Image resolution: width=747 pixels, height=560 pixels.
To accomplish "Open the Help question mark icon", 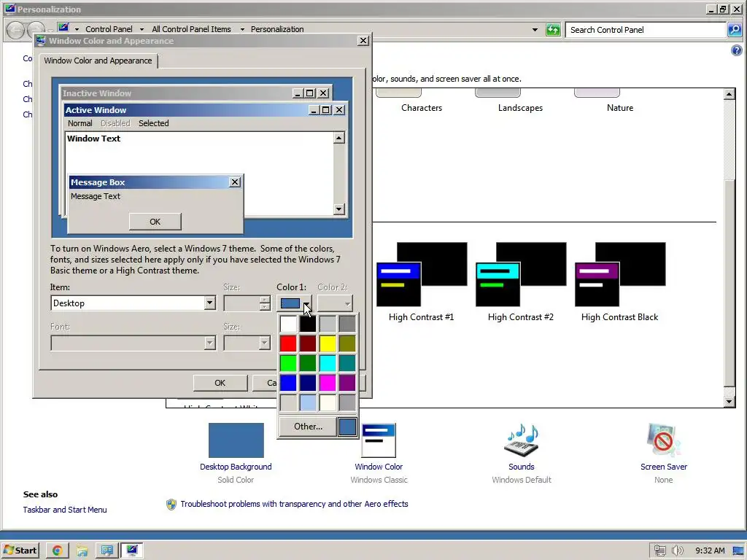I will click(736, 50).
